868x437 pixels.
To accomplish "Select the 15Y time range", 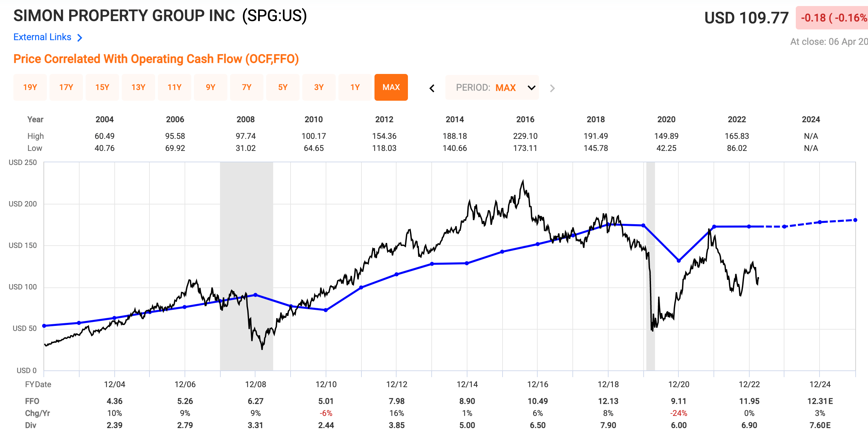I will 102,87.
